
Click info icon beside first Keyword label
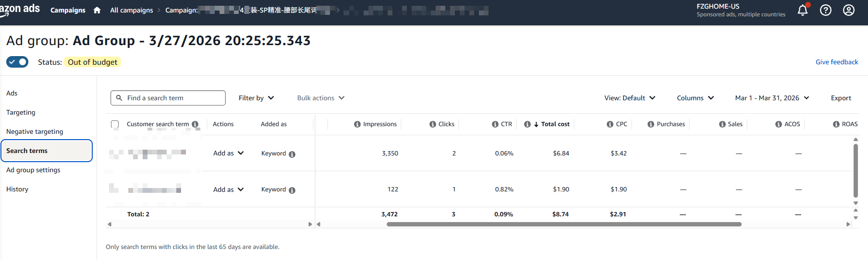point(292,154)
